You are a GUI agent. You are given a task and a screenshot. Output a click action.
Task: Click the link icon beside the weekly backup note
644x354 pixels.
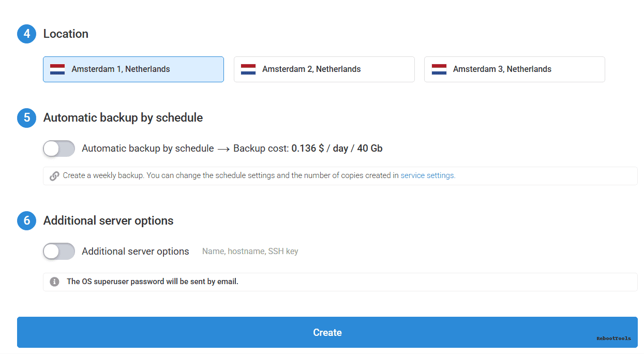click(x=55, y=175)
